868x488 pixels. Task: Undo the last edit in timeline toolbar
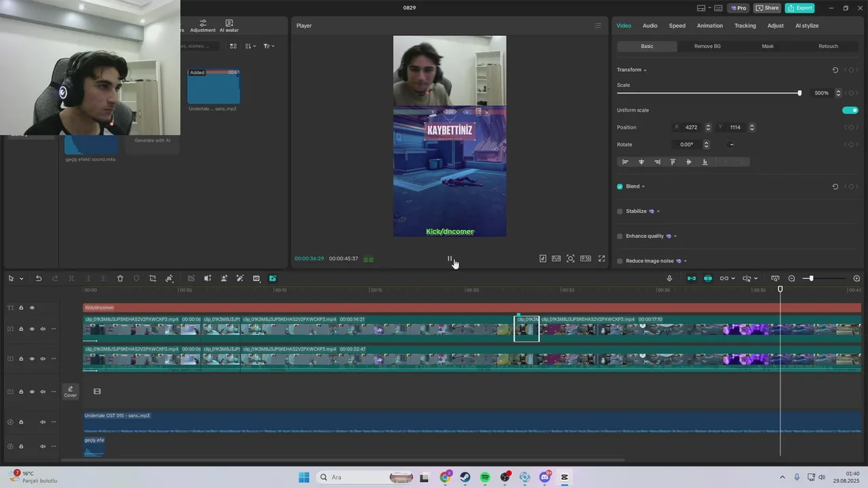click(x=39, y=279)
